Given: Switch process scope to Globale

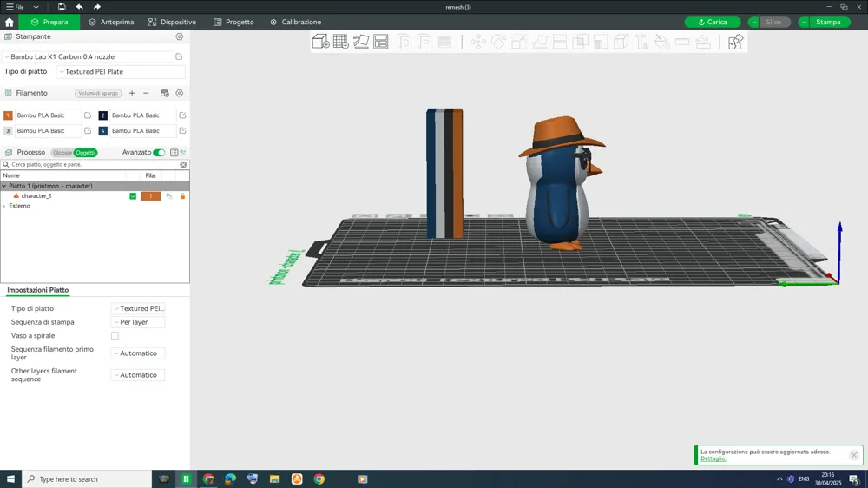Looking at the screenshot, I should point(62,152).
